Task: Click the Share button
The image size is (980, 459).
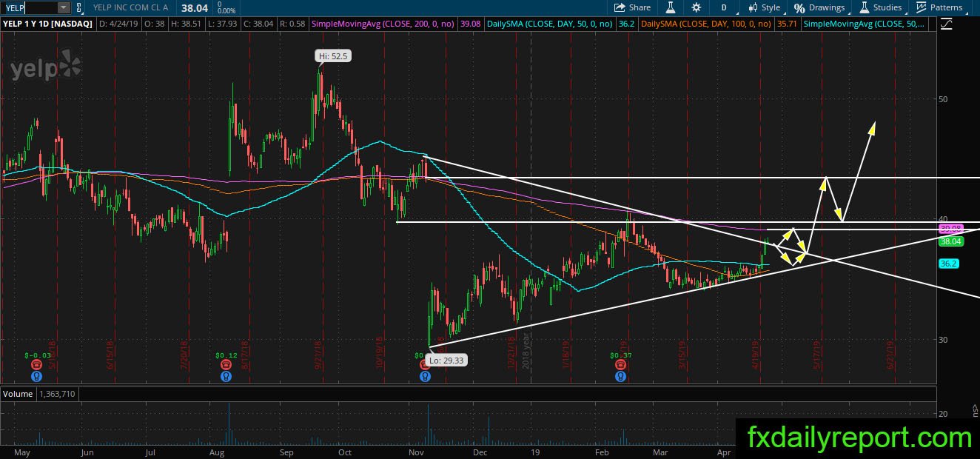Action: coord(633,7)
